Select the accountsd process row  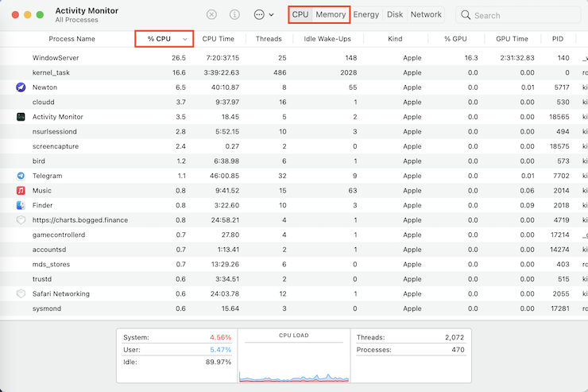click(294, 250)
